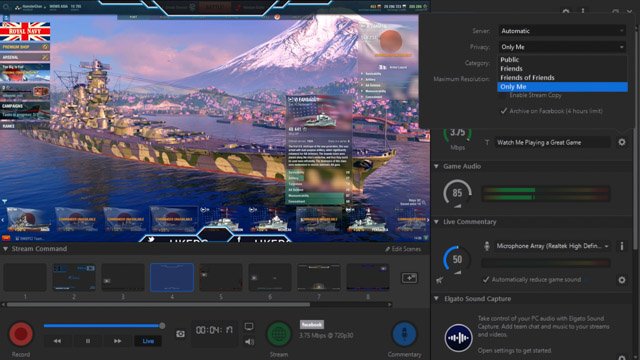640x360 pixels.
Task: Open the Server dropdown set to Automatic
Action: point(562,31)
